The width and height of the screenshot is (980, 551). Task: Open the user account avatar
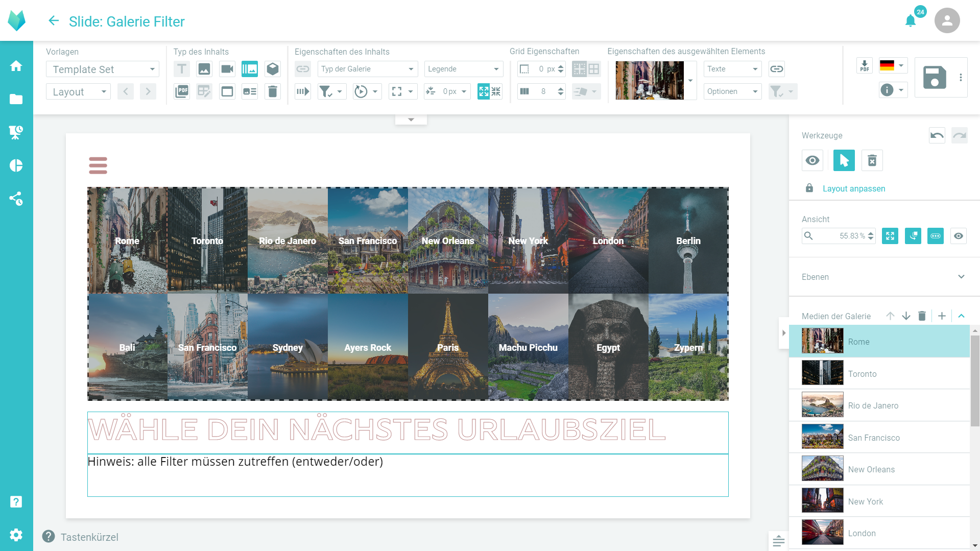click(947, 20)
